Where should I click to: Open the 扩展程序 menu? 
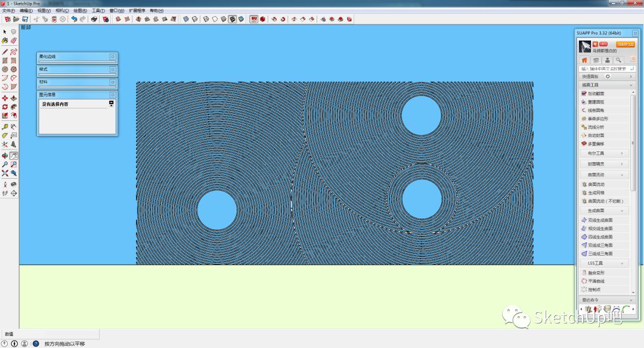point(137,11)
